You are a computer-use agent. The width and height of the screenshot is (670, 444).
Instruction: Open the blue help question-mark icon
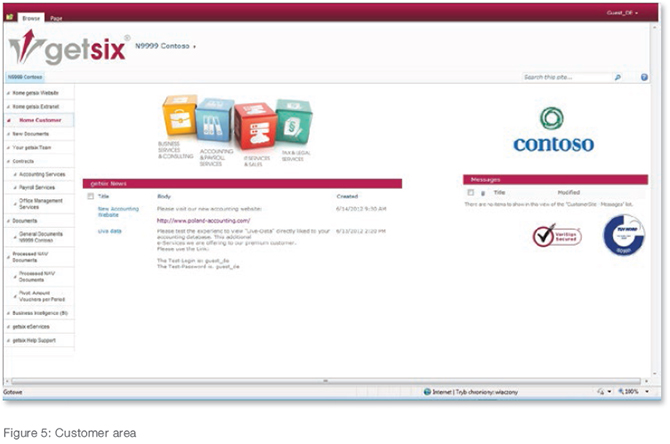click(x=644, y=77)
